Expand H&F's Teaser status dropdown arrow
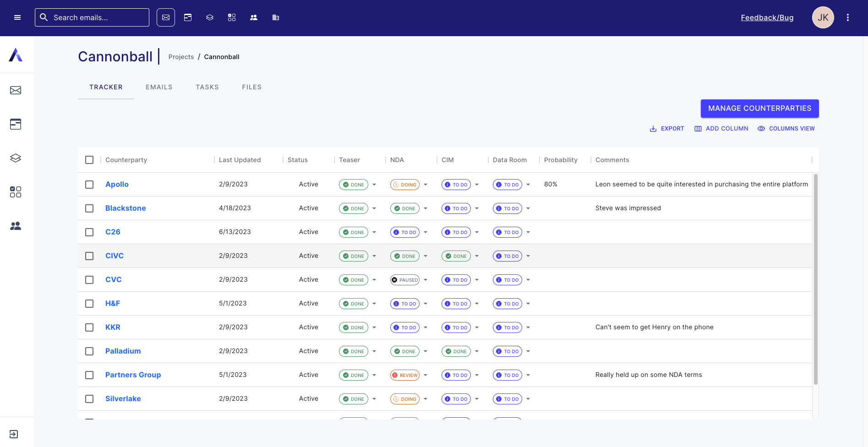Viewport: 868px width, 447px height. (x=374, y=304)
